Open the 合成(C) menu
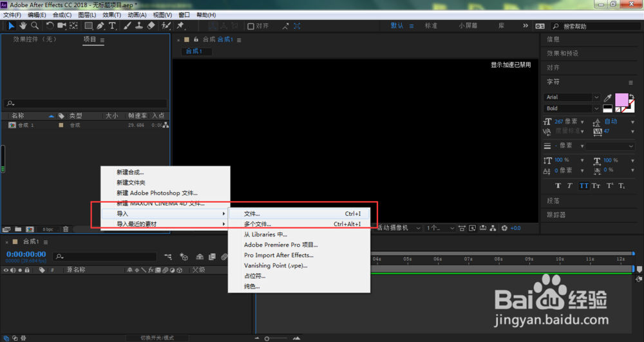The height and width of the screenshot is (342, 644). tap(62, 15)
